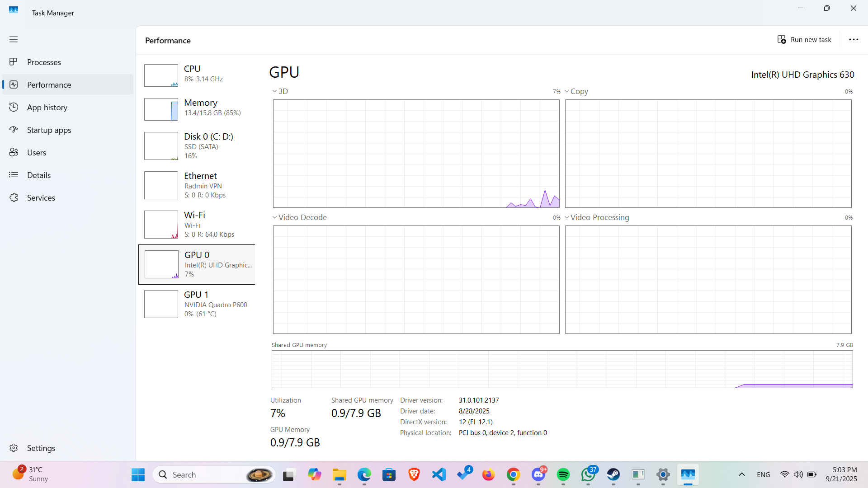The height and width of the screenshot is (488, 868).
Task: Click the Shared GPU memory graph
Action: (562, 369)
